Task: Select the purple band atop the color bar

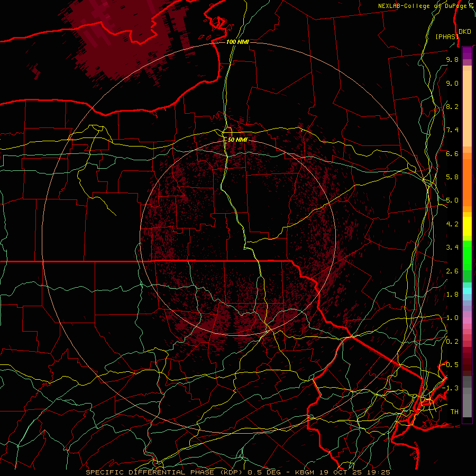Action: (x=467, y=53)
